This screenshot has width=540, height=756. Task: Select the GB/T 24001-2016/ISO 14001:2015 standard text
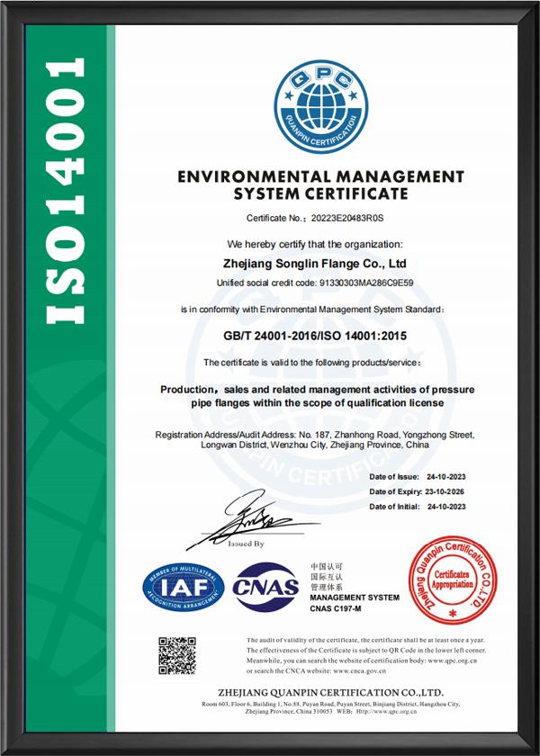321,335
